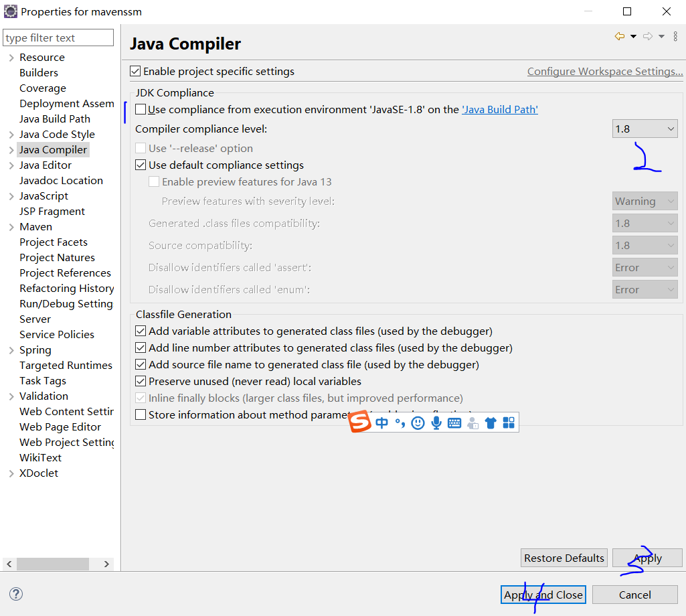The width and height of the screenshot is (686, 616).
Task: Toggle Add variable attributes checkbox
Action: [x=141, y=331]
